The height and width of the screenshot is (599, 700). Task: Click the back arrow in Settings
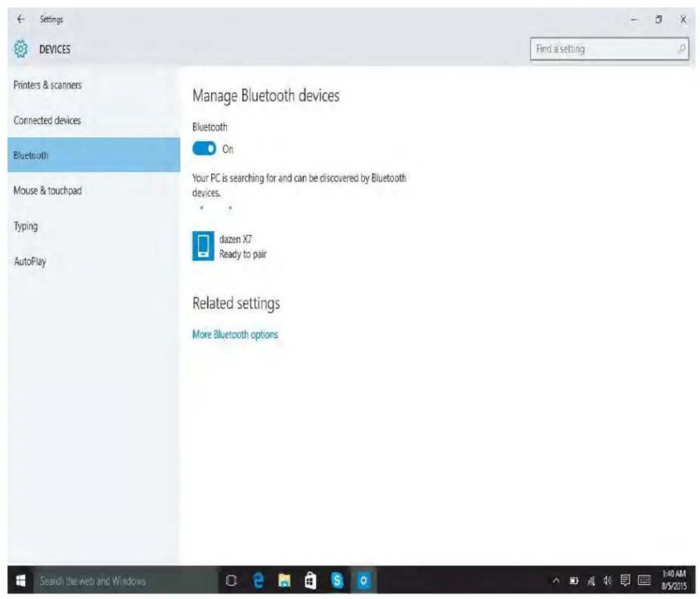21,19
